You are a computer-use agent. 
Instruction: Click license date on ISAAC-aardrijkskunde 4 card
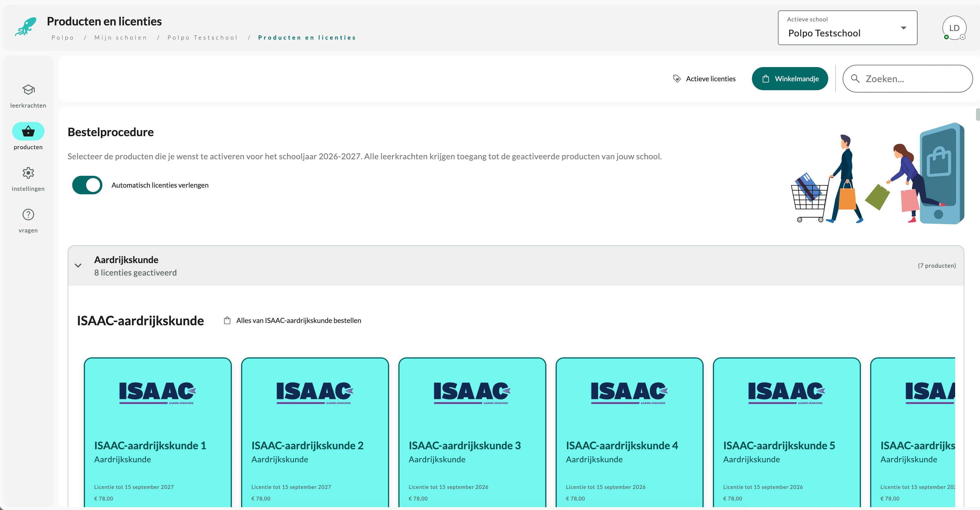point(606,487)
